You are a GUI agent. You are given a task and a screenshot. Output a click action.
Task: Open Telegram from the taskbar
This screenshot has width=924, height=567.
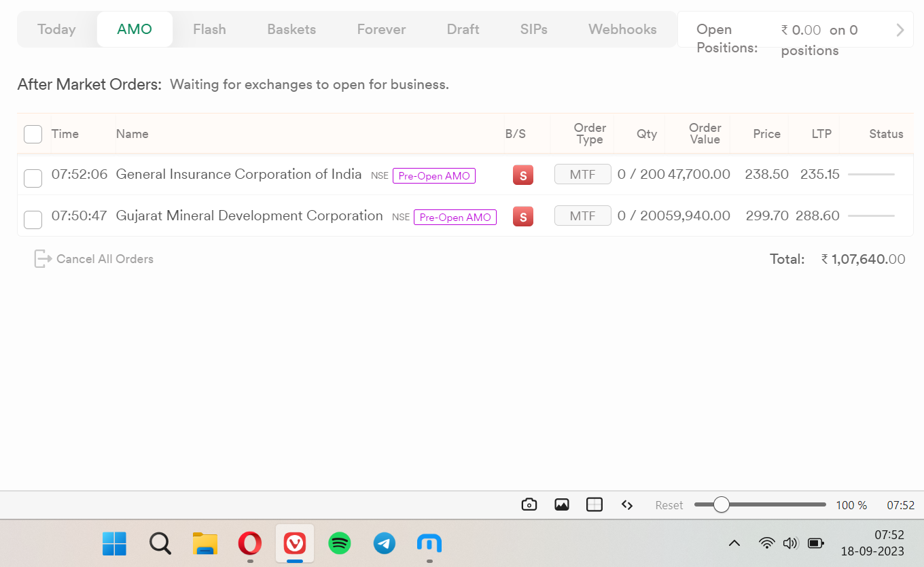click(385, 543)
